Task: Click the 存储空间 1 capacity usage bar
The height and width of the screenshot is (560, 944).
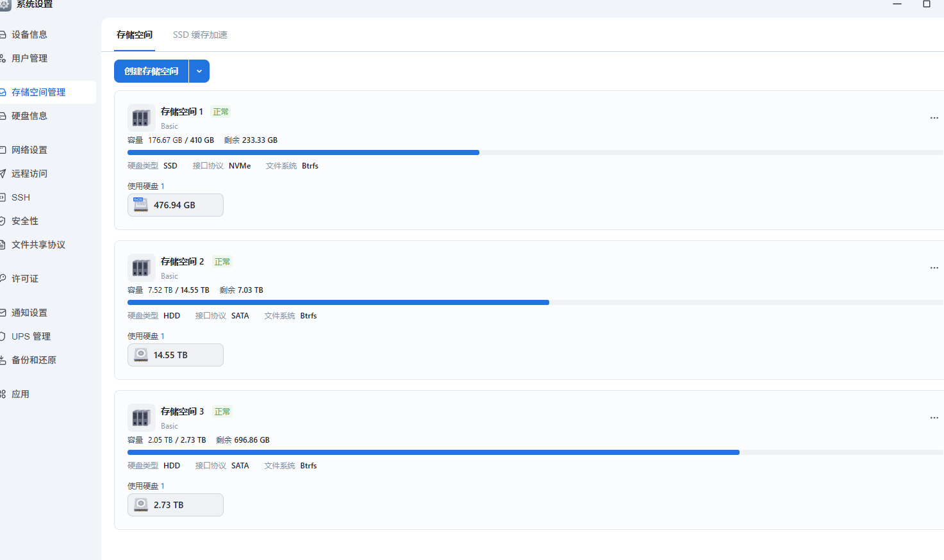Action: [x=534, y=152]
